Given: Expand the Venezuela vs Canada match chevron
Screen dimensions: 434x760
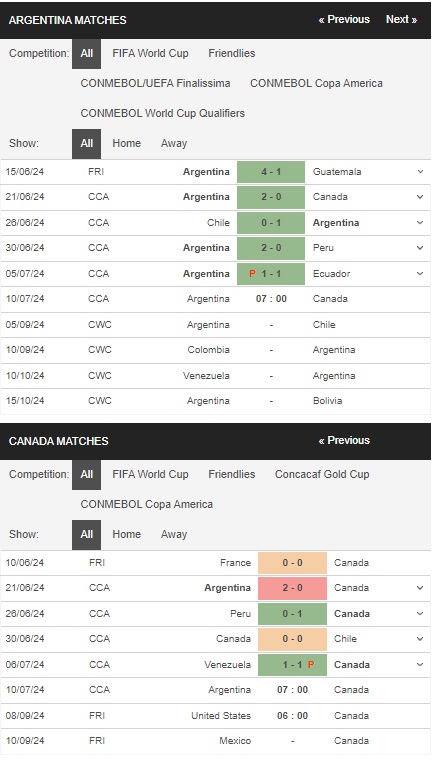Looking at the screenshot, I should (x=420, y=665).
